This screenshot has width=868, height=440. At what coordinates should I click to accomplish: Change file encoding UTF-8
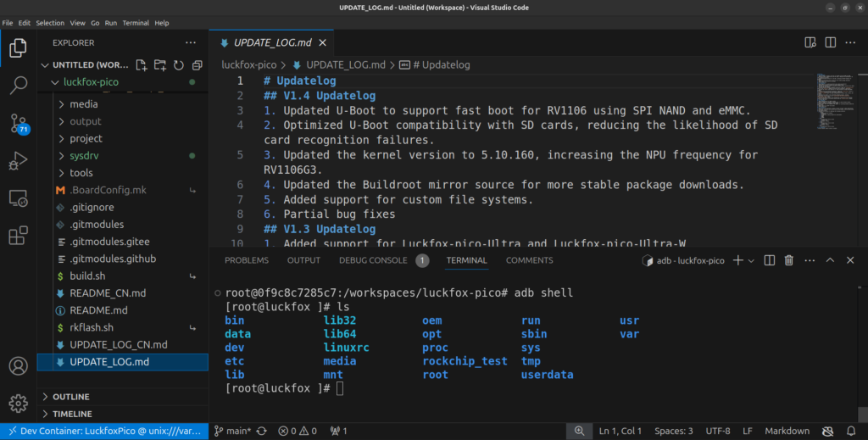pos(717,432)
